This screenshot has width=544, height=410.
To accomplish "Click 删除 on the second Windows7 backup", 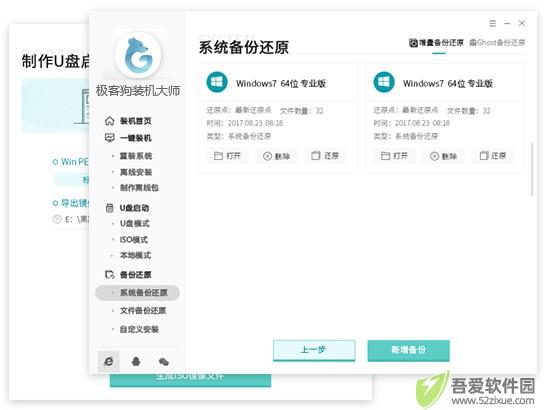I will [443, 156].
